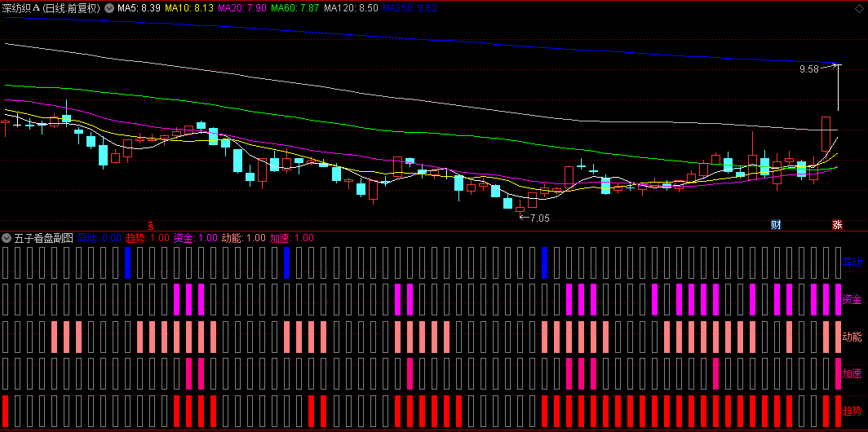Click the 7.05 low price annotation
This screenshot has width=868, height=432.
pos(540,218)
